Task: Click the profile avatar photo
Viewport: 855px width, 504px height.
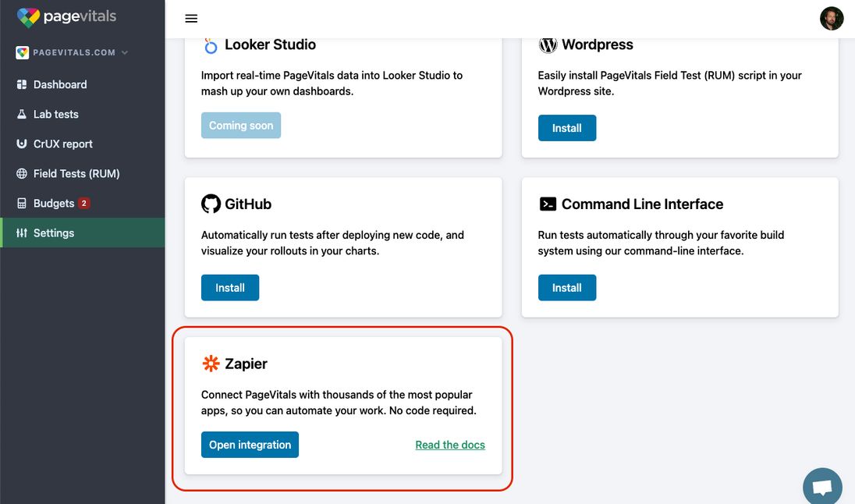Action: 832,17
